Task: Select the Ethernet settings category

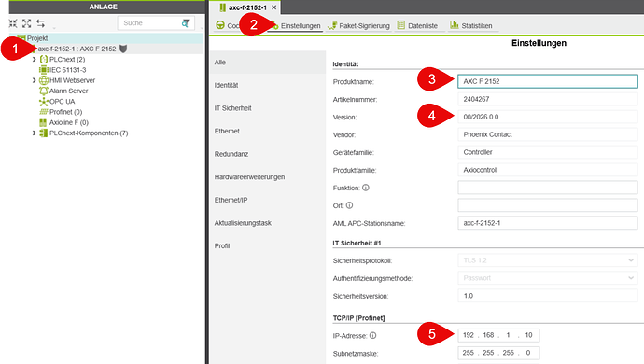Action: click(268, 131)
